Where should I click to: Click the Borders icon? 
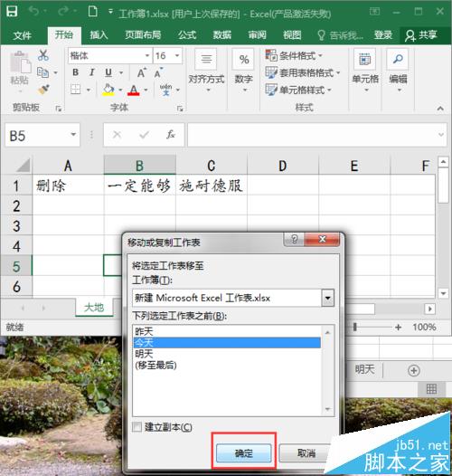click(76, 90)
